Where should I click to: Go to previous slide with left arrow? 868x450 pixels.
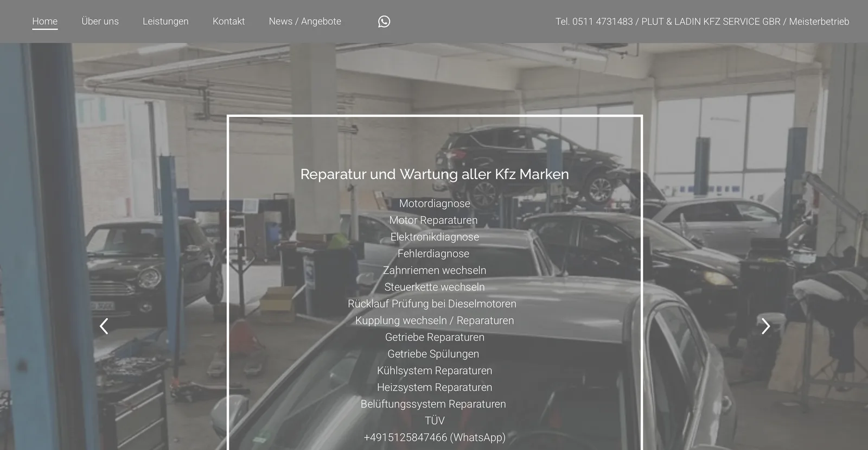click(x=104, y=326)
